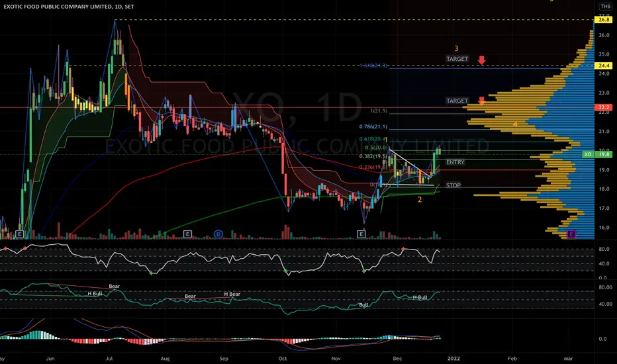Click 0.0 on the MACD pane axis
Screen dimensions: 617x364
click(x=602, y=338)
